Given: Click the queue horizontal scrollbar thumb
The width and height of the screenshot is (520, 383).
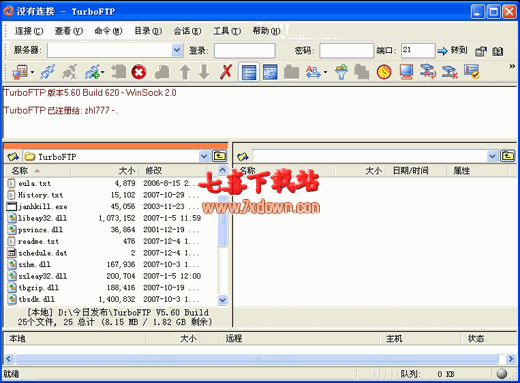Looking at the screenshot, I should click(257, 359).
